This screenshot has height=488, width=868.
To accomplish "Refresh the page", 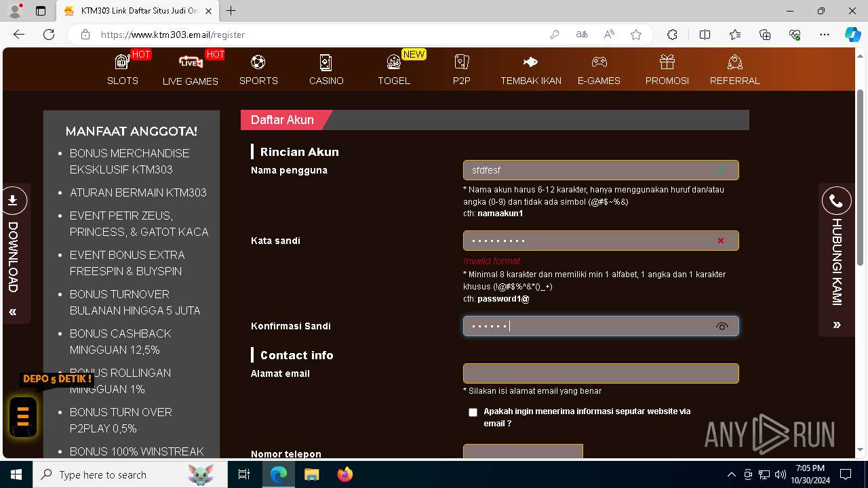I will pyautogui.click(x=49, y=35).
